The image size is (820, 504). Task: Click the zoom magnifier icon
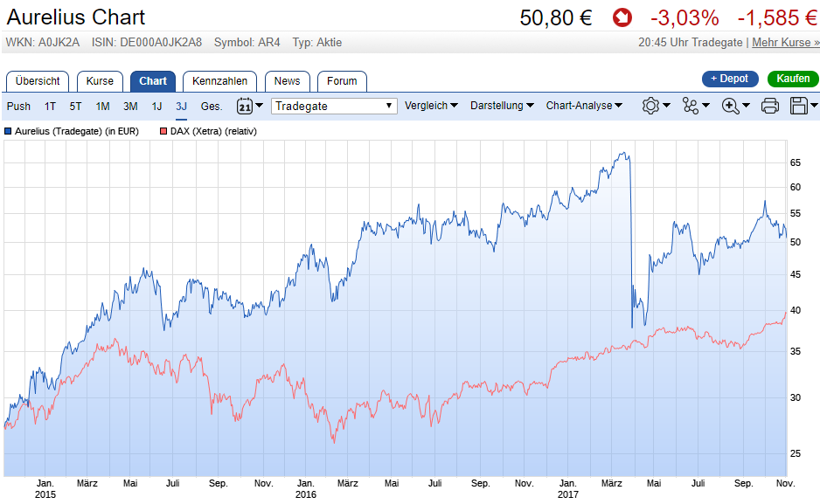click(730, 106)
